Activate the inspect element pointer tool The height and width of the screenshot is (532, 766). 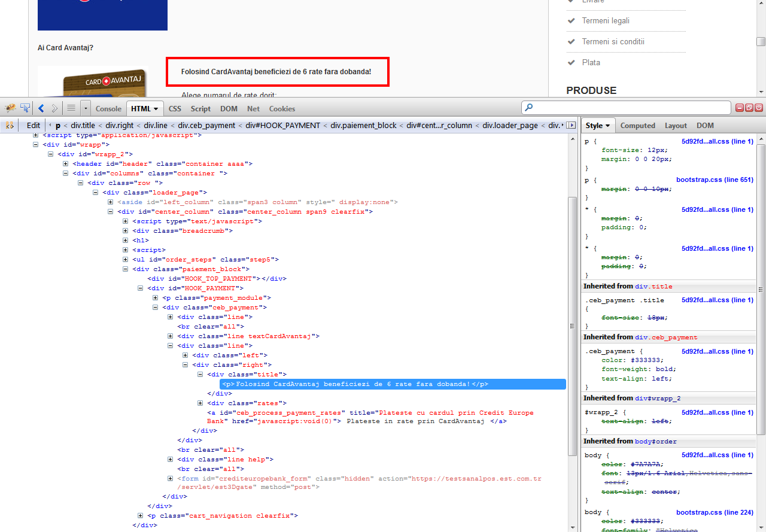(x=25, y=108)
